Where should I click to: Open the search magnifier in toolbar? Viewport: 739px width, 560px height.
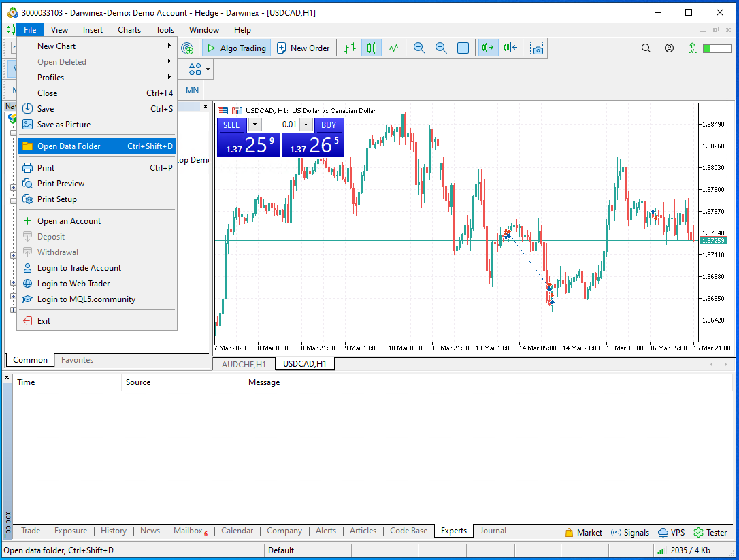coord(646,48)
